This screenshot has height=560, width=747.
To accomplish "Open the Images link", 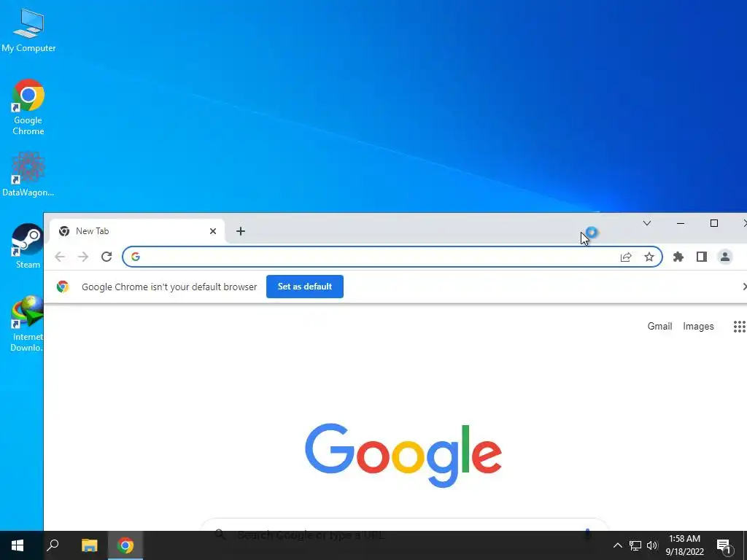I will click(x=698, y=326).
